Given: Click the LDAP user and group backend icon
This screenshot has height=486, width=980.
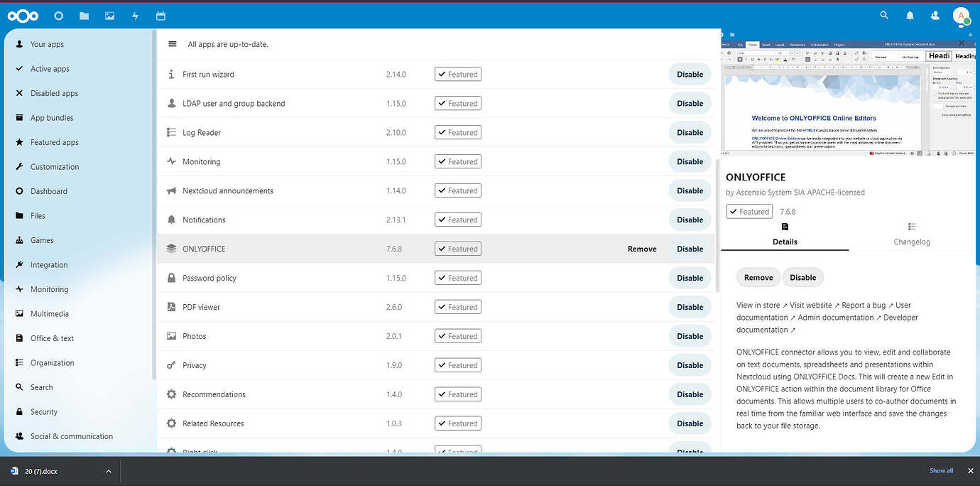Looking at the screenshot, I should (x=171, y=103).
